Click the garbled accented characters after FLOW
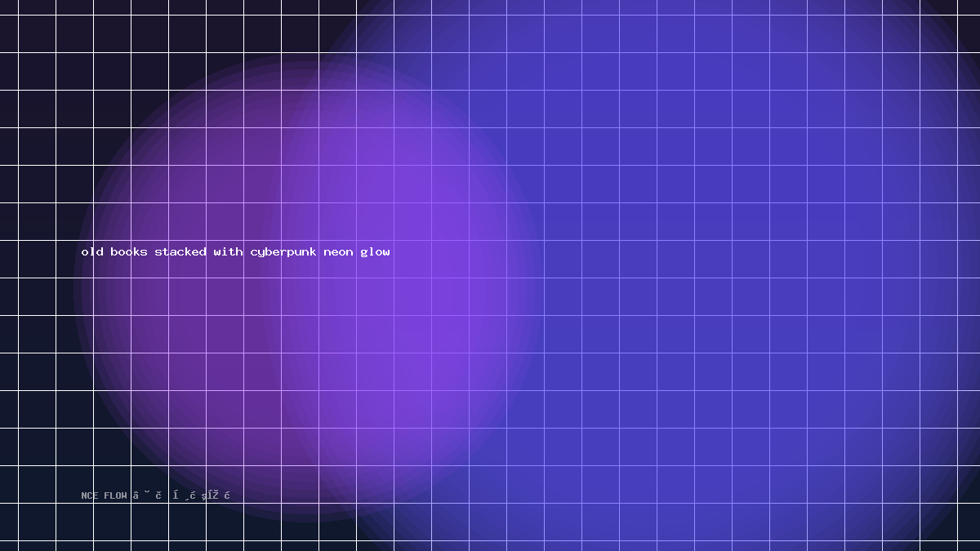980x551 pixels. (x=181, y=495)
